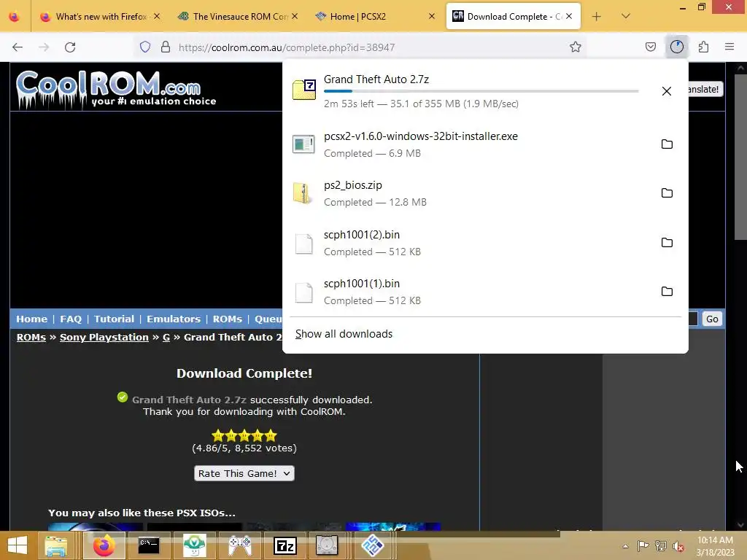Viewport: 747px width, 560px height.
Task: Open the Home navigation link
Action: click(32, 319)
